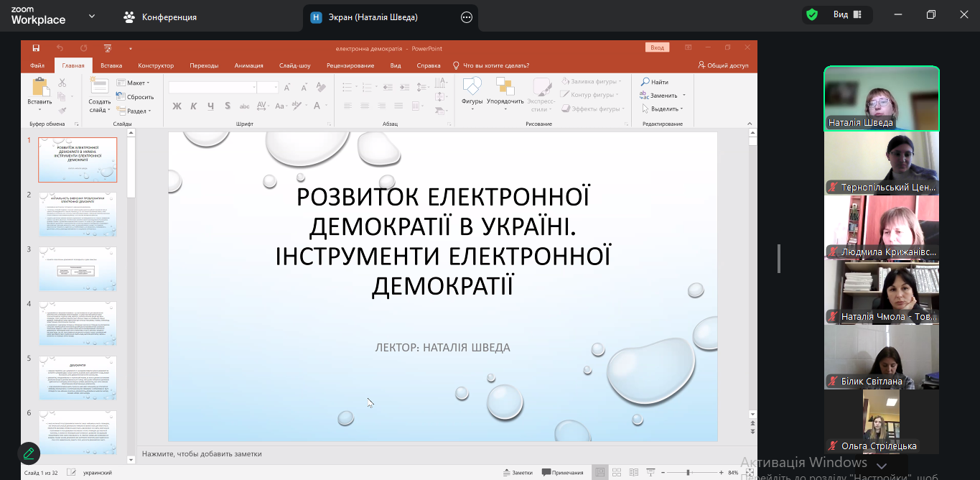Open the Вставка ribbon tab
The image size is (980, 480).
[x=111, y=65]
